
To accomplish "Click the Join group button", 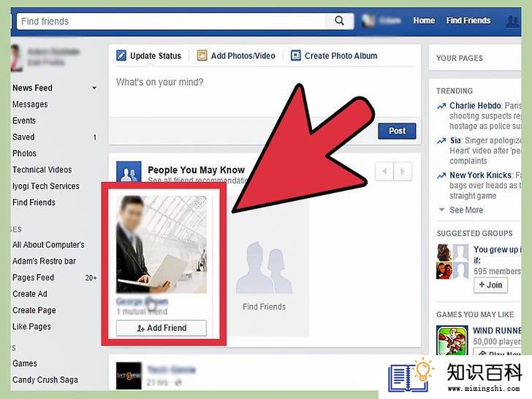I will click(x=490, y=285).
